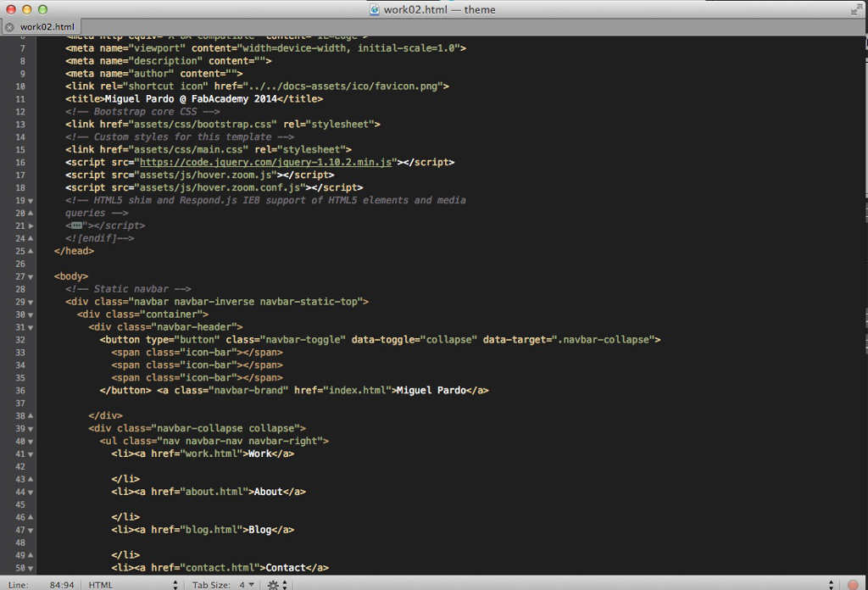Click the title text 'Miguel Pardo @ FabAcademy 2014'
The image size is (868, 590).
(x=191, y=98)
